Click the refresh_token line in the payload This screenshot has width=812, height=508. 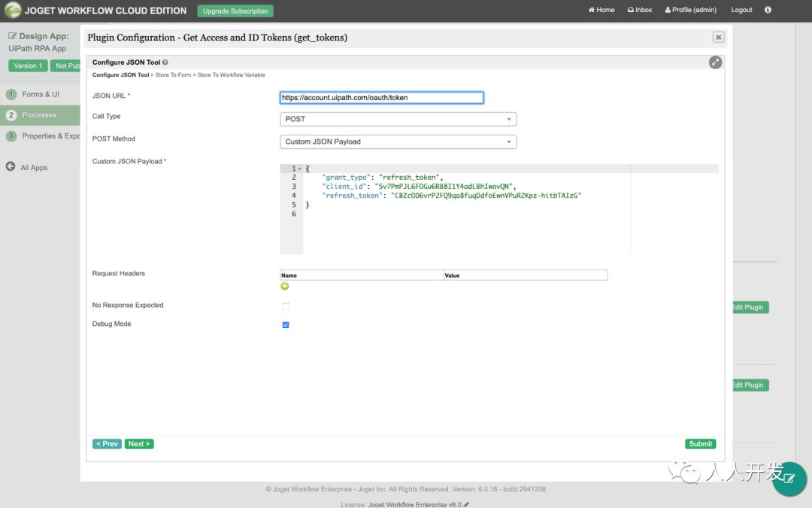coord(451,196)
